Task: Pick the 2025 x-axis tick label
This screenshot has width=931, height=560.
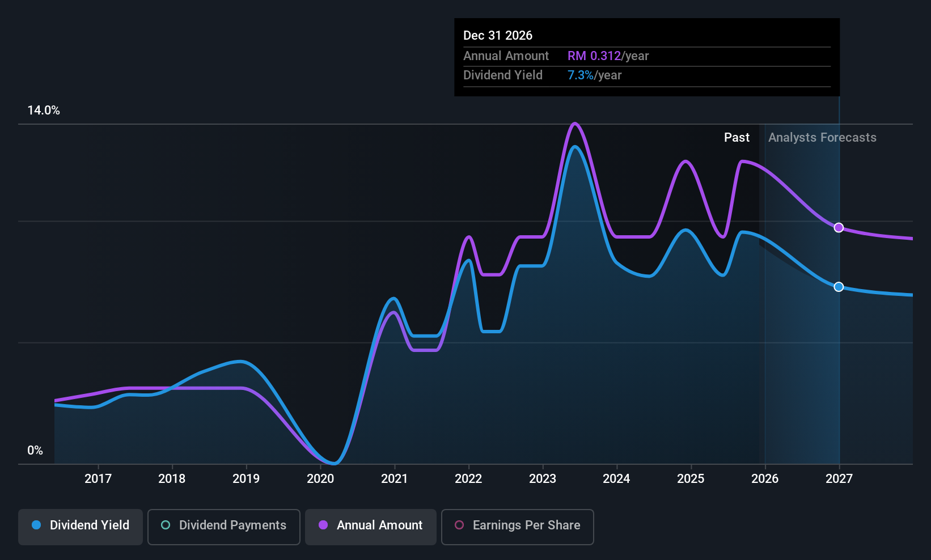Action: pyautogui.click(x=691, y=479)
